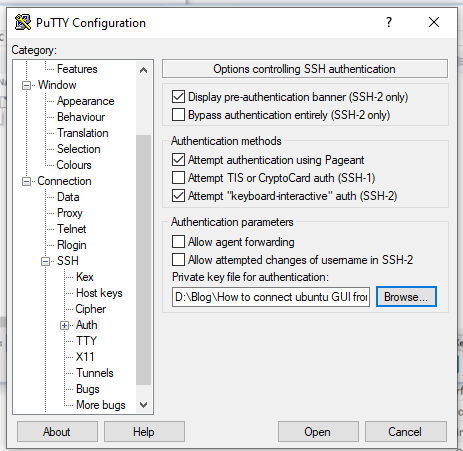The image size is (463, 451).
Task: Select Auth in the category tree
Action: [x=87, y=325]
